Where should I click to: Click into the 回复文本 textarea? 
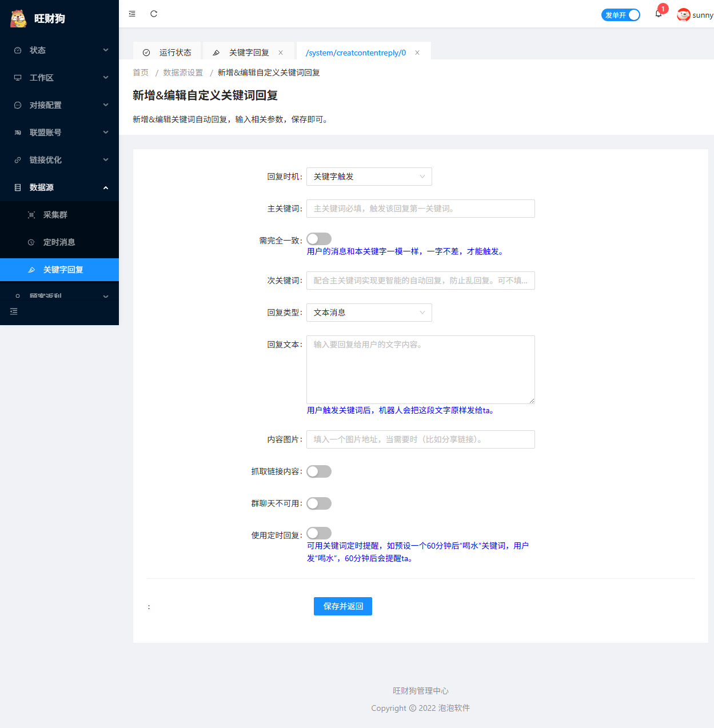point(421,370)
